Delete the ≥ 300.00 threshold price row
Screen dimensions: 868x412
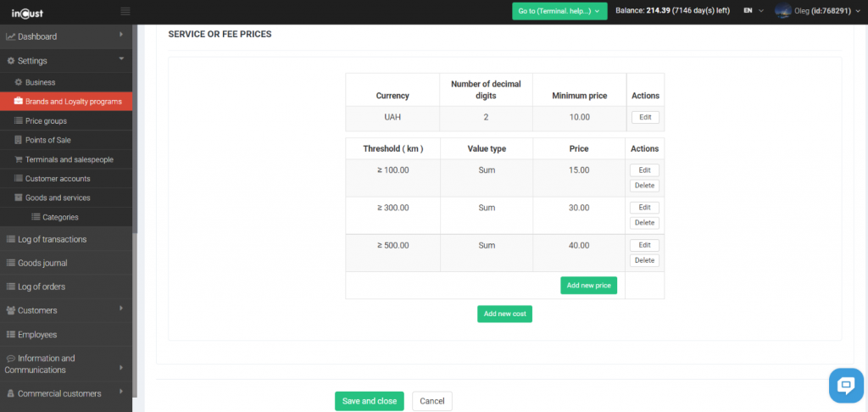pos(644,223)
